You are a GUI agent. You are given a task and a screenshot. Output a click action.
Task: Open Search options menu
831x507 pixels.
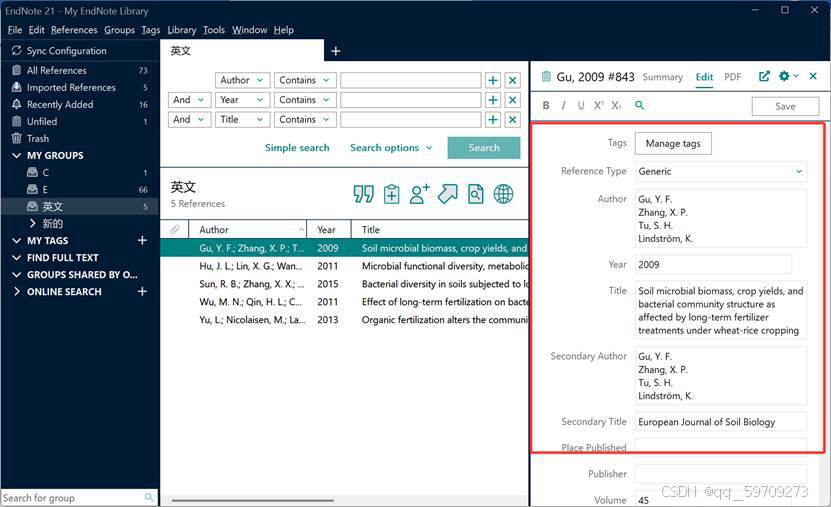point(391,148)
